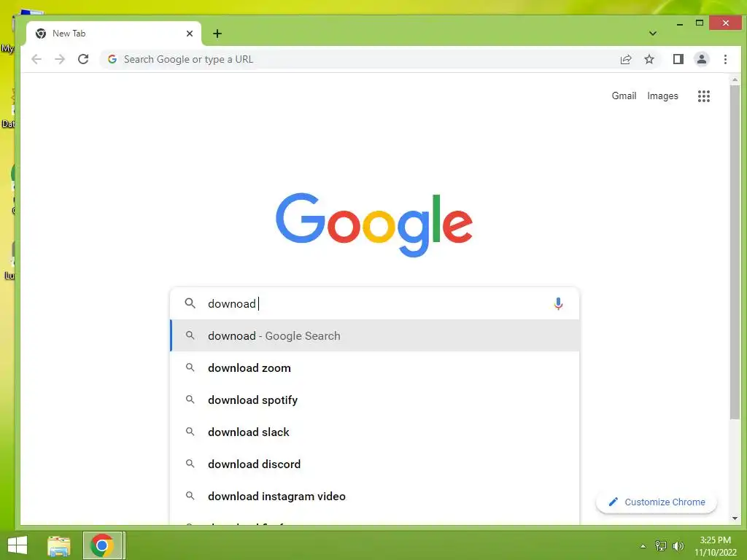Screen dimensions: 747x560
Task: Show hidden system tray icons
Action: (x=643, y=546)
